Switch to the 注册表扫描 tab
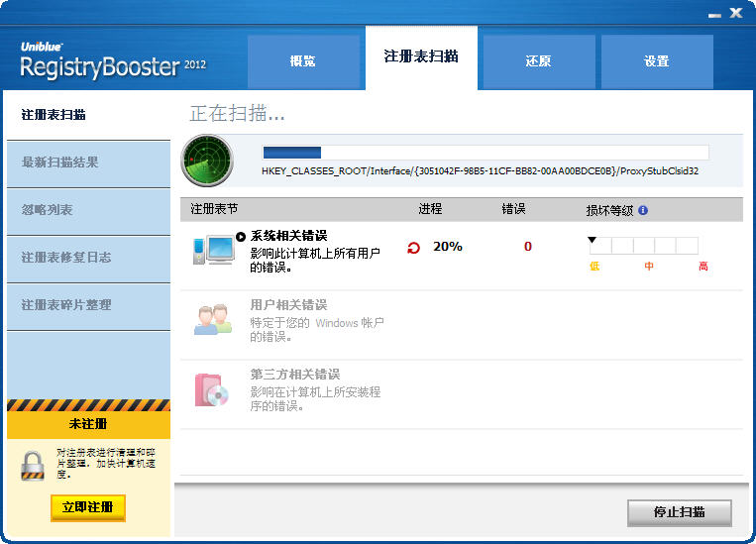This screenshot has height=544, width=756. click(421, 57)
